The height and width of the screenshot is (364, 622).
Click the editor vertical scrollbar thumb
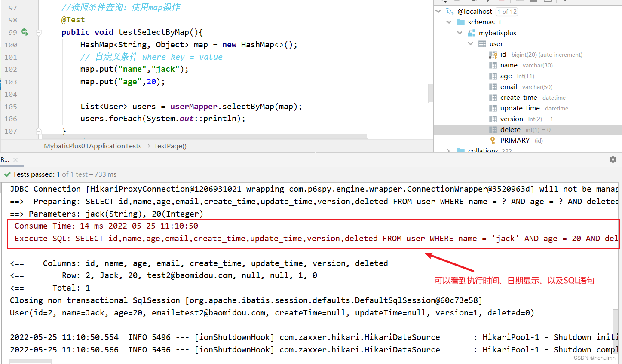pos(430,93)
